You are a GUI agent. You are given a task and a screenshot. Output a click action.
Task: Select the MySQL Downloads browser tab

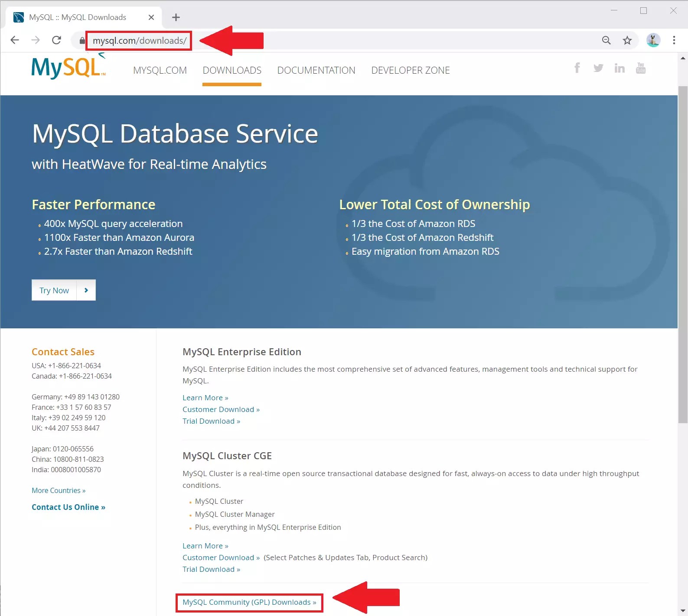tap(84, 17)
